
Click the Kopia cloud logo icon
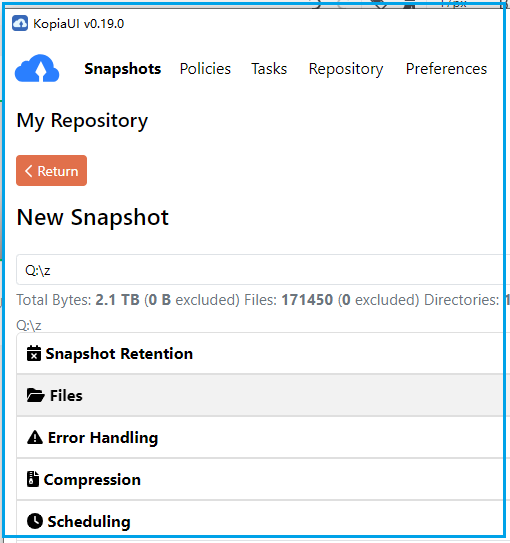pyautogui.click(x=37, y=68)
